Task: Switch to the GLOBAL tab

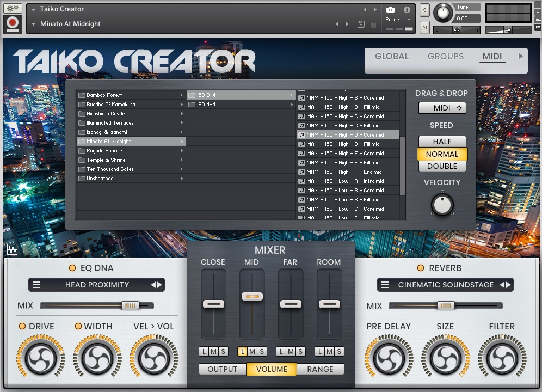Action: 392,57
